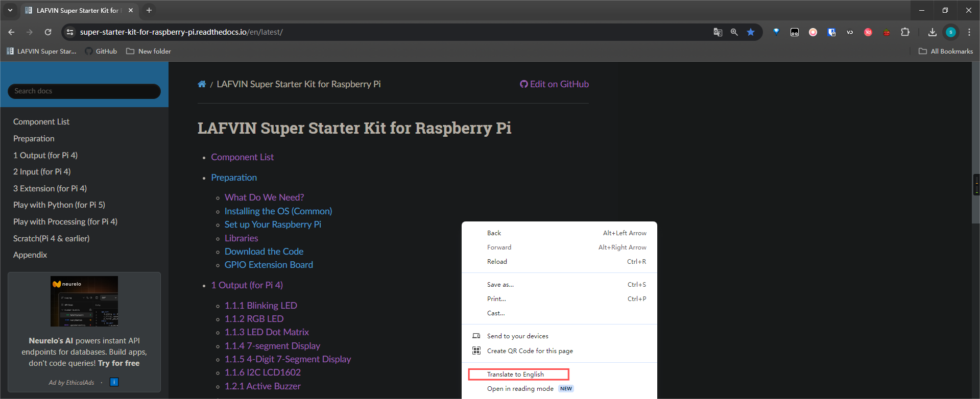Image resolution: width=980 pixels, height=399 pixels.
Task: Click the Neurelo ad thumbnail image
Action: (x=84, y=301)
